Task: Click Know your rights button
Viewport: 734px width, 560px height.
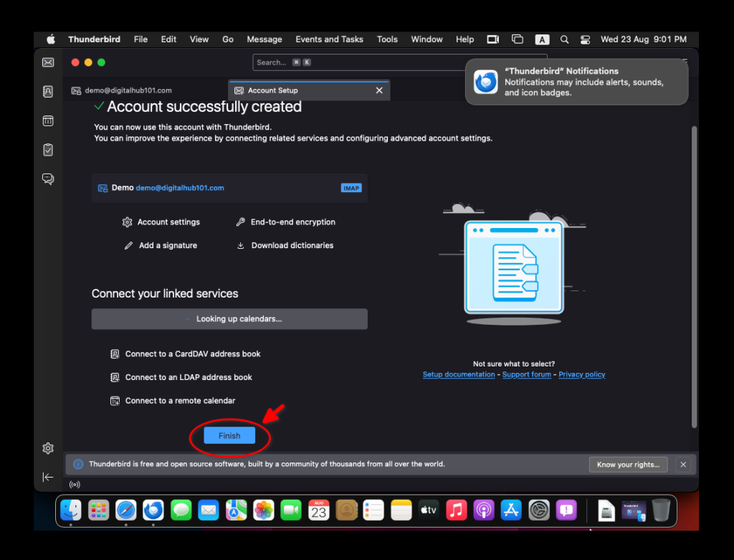Action: point(628,465)
